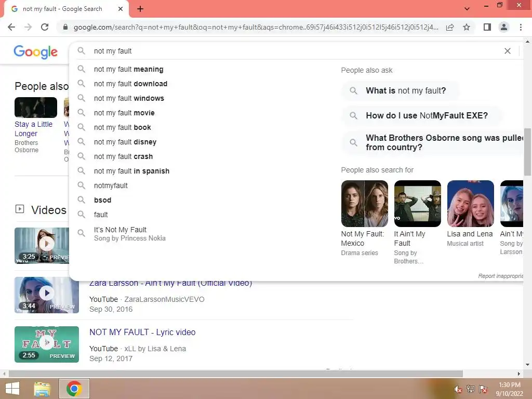Image resolution: width=532 pixels, height=399 pixels.
Task: Click the Chrome icon in the taskbar
Action: 74,389
